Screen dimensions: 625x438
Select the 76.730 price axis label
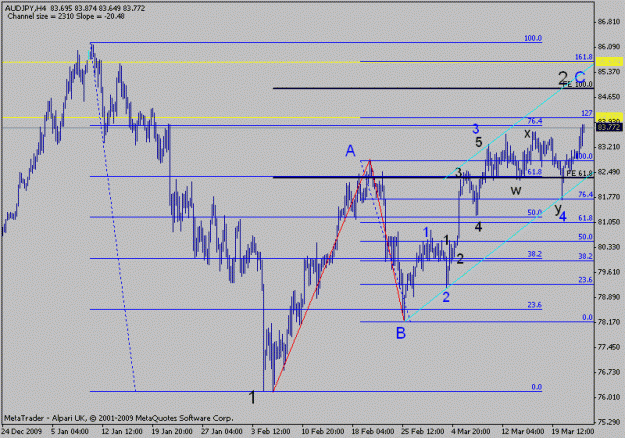[x=609, y=372]
